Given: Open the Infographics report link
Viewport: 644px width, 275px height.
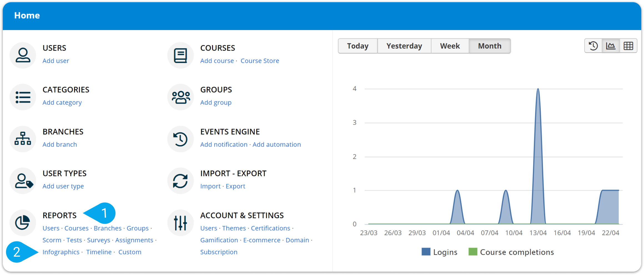Looking at the screenshot, I should tap(61, 252).
